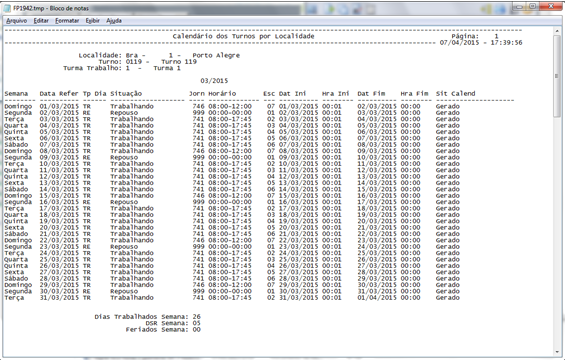Screen dimensions: 565x360
Task: Click the vertical scrollbar up arrow
Action: tap(557, 31)
